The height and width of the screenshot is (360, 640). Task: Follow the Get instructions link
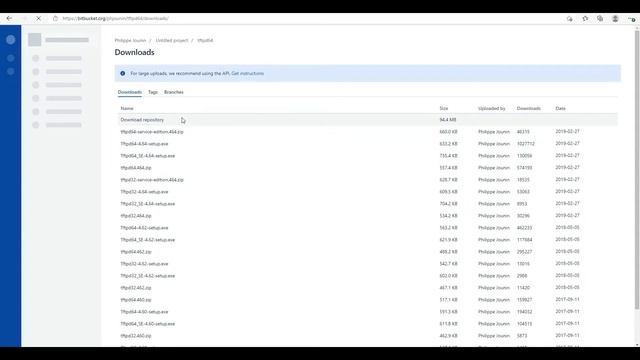point(247,73)
